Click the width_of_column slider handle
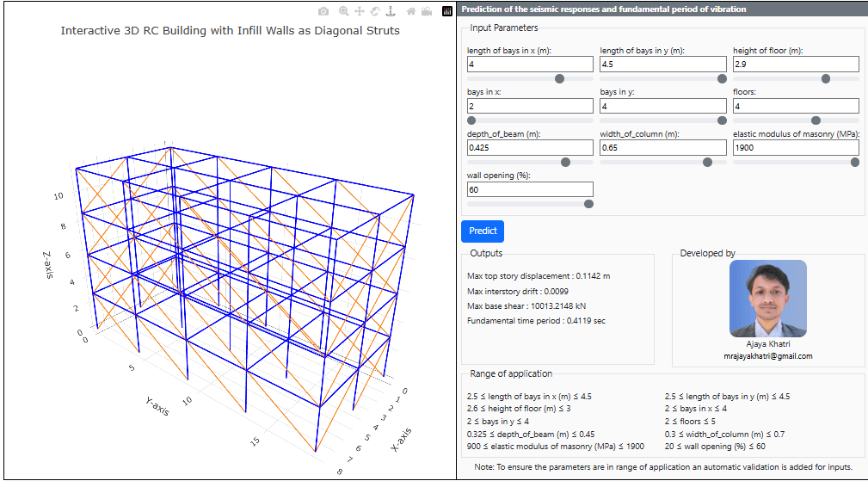 [707, 162]
